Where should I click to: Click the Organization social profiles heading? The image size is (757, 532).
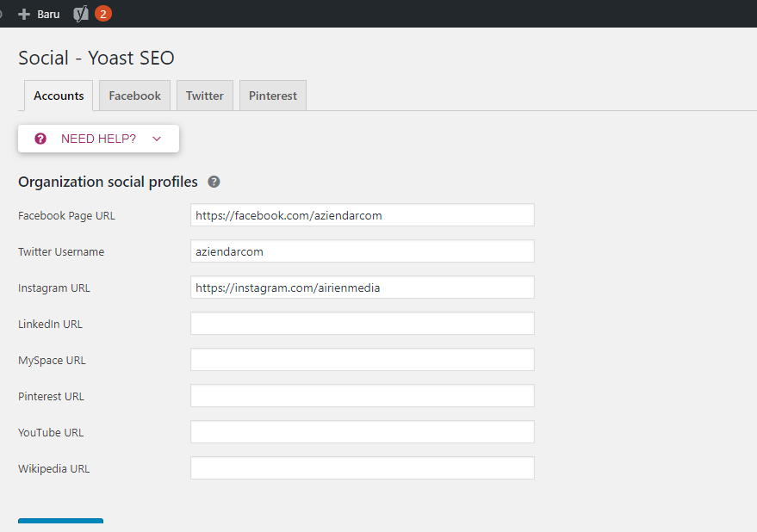[109, 182]
